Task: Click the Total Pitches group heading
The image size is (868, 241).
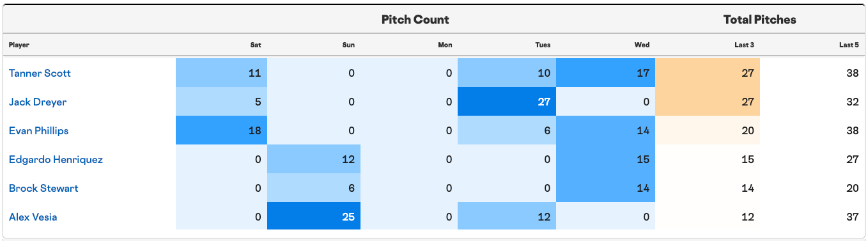Action: 760,19
